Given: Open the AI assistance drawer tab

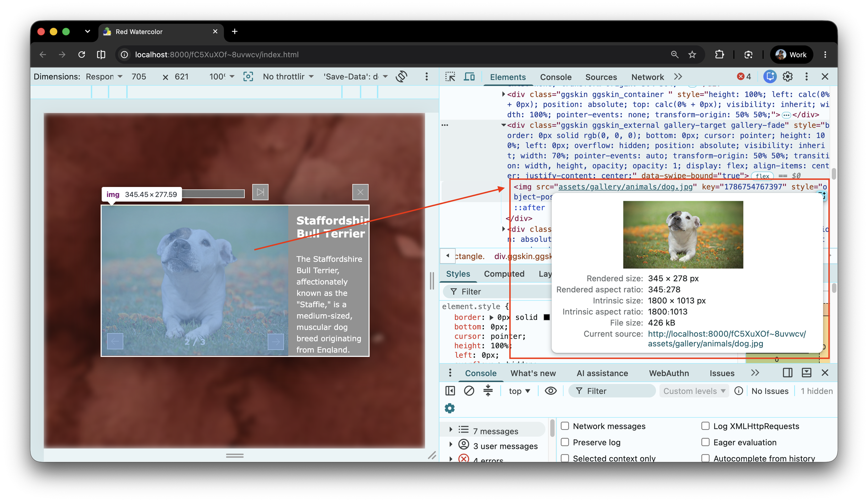Looking at the screenshot, I should (602, 373).
